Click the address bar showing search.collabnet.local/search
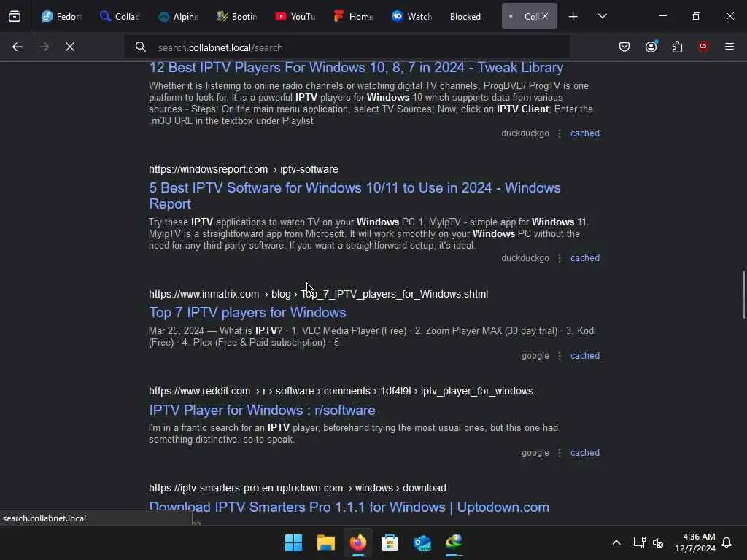 click(347, 47)
